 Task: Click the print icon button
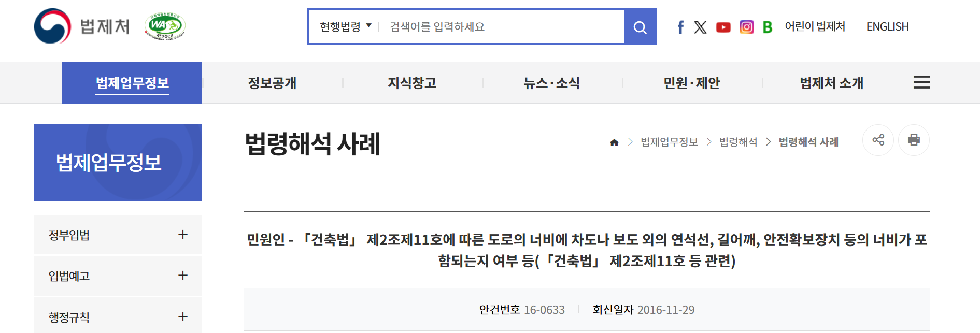tap(914, 140)
